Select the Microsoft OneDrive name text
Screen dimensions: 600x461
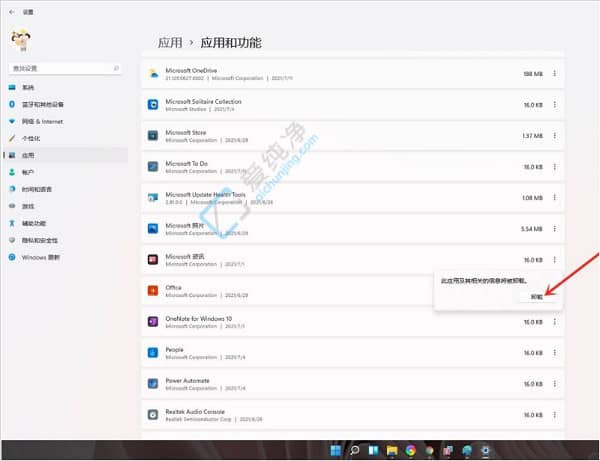(191, 70)
